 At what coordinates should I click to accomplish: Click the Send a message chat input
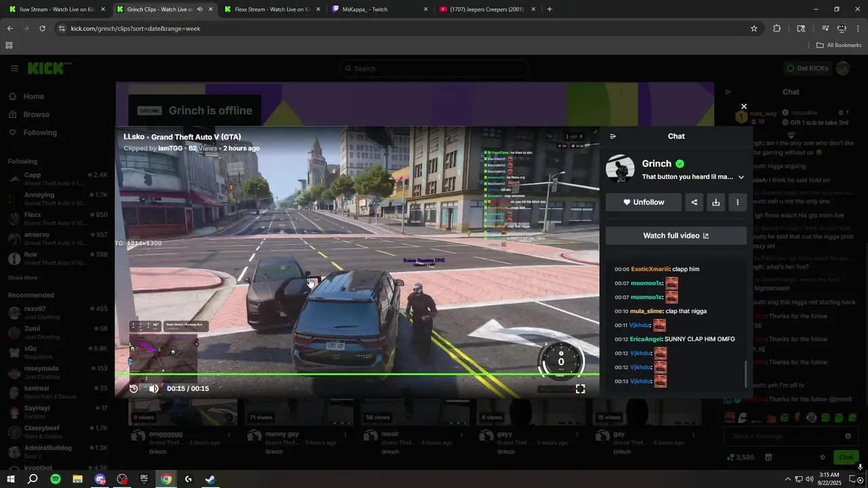click(x=784, y=436)
